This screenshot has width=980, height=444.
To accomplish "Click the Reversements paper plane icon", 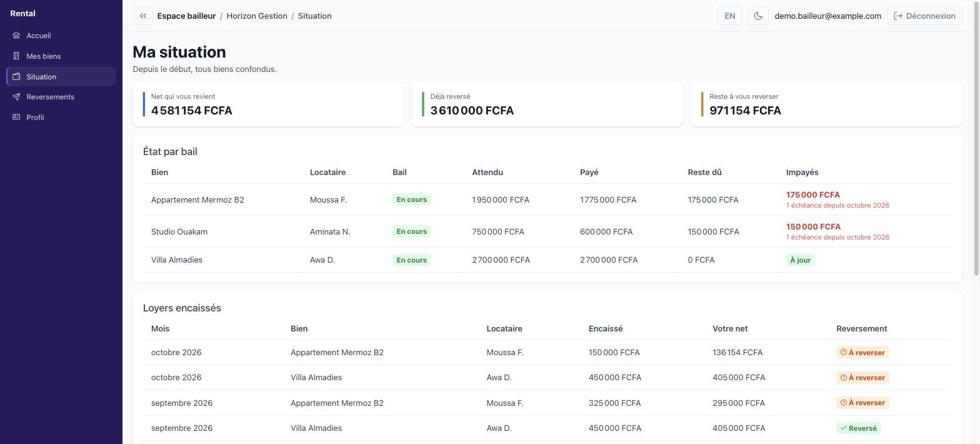I will 16,97.
